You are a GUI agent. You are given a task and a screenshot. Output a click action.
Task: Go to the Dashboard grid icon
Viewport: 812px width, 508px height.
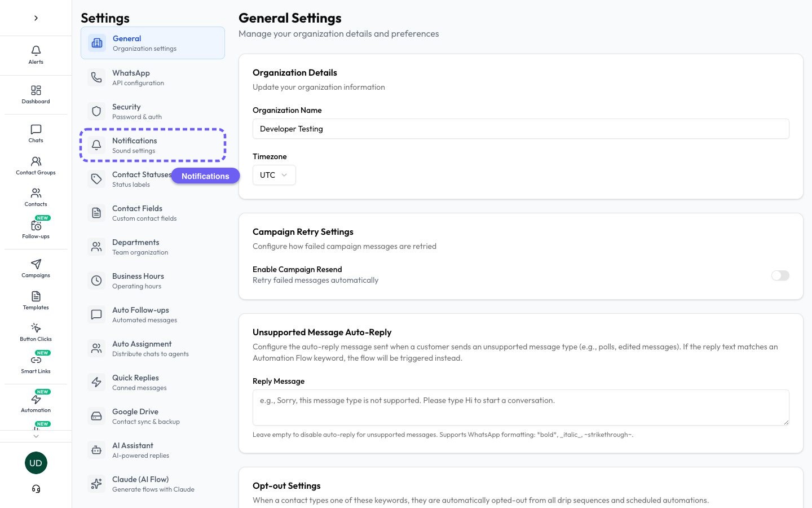click(x=36, y=90)
